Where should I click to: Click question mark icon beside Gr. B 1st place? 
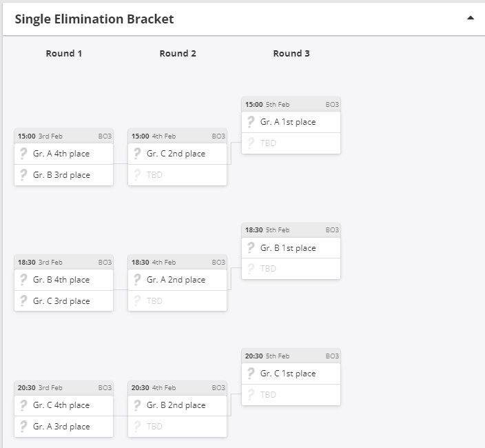click(x=251, y=248)
